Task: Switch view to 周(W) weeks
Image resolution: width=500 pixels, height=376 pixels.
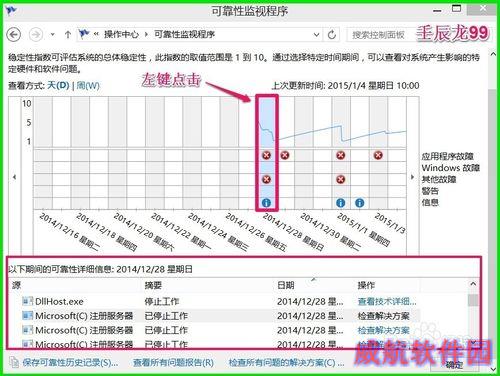Action: tap(88, 86)
